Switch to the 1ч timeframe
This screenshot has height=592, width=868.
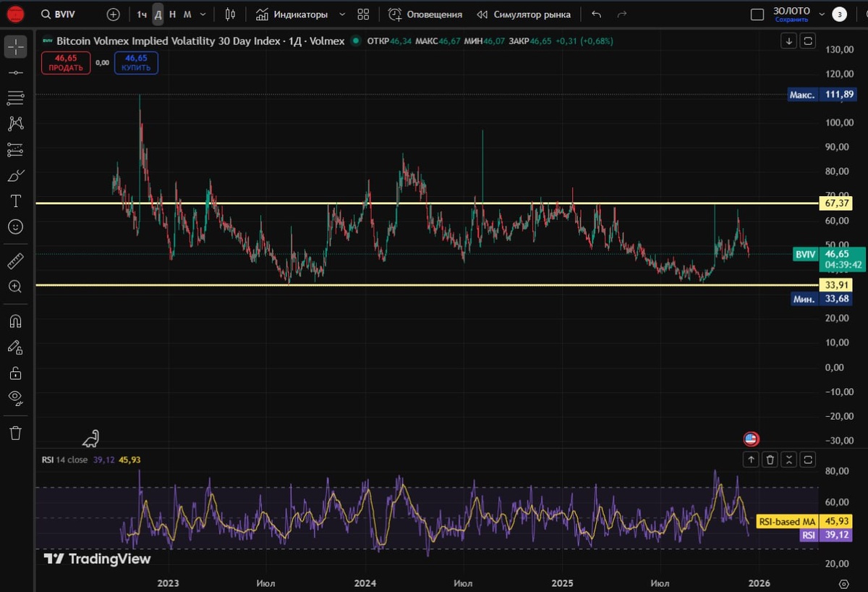click(x=142, y=14)
